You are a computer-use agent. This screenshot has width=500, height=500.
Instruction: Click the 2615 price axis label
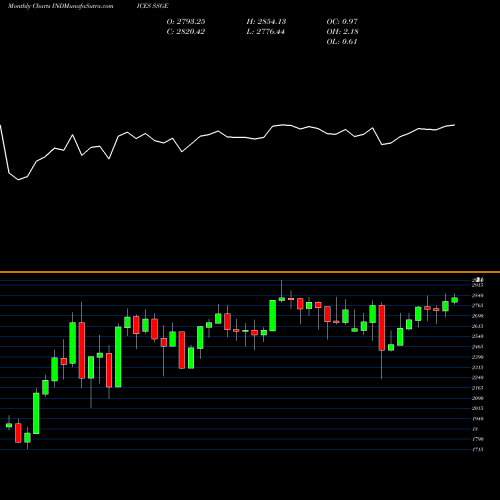(x=477, y=326)
